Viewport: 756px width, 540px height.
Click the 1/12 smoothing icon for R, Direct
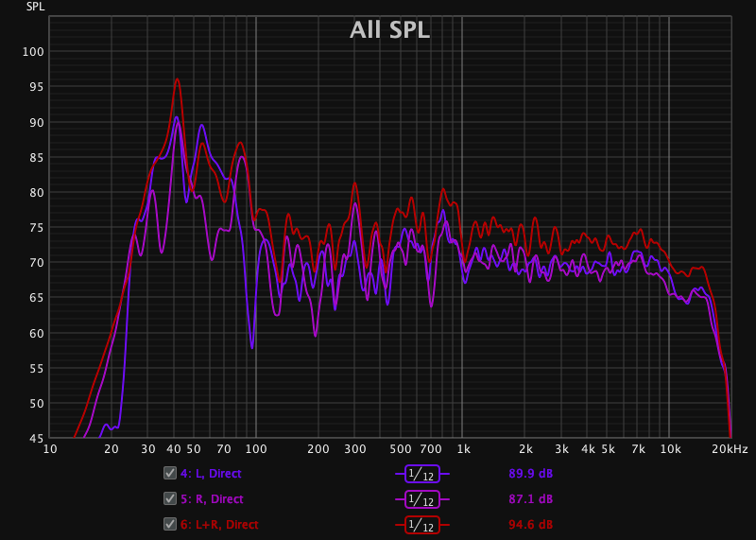point(422,498)
